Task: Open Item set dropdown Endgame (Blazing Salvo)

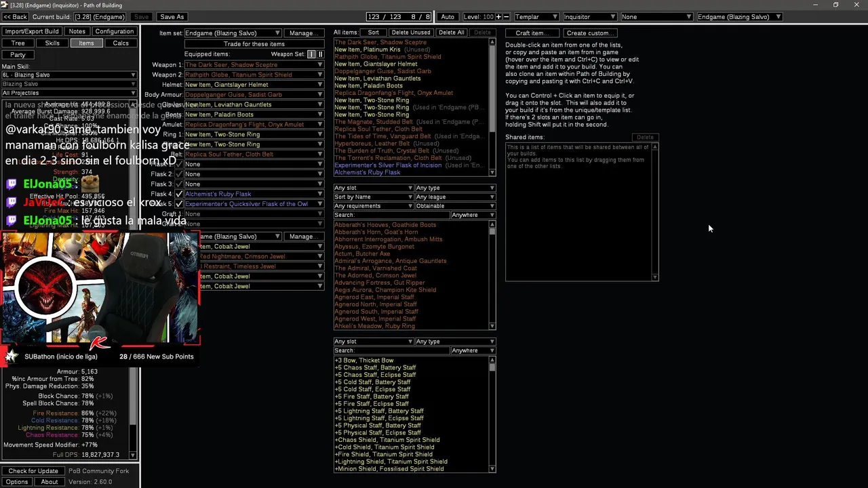Action: click(x=233, y=33)
